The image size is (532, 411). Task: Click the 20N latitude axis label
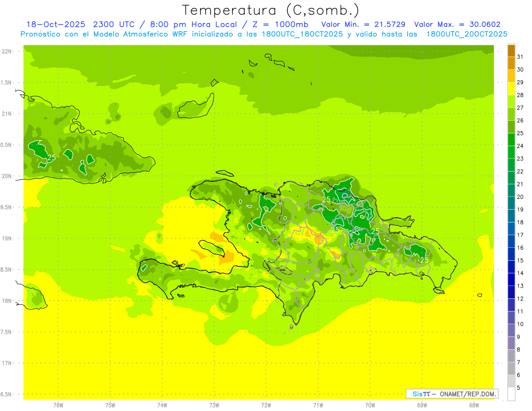coord(7,176)
